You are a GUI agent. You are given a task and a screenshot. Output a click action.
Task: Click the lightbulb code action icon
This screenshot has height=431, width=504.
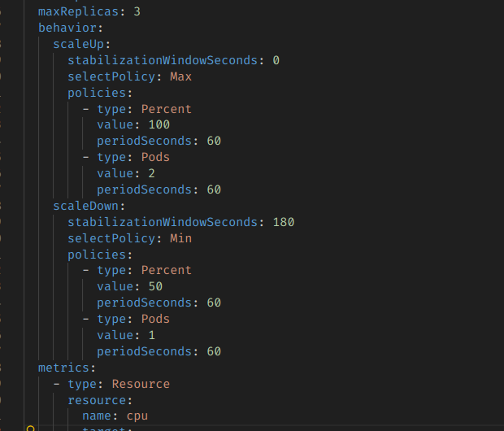[x=30, y=427]
